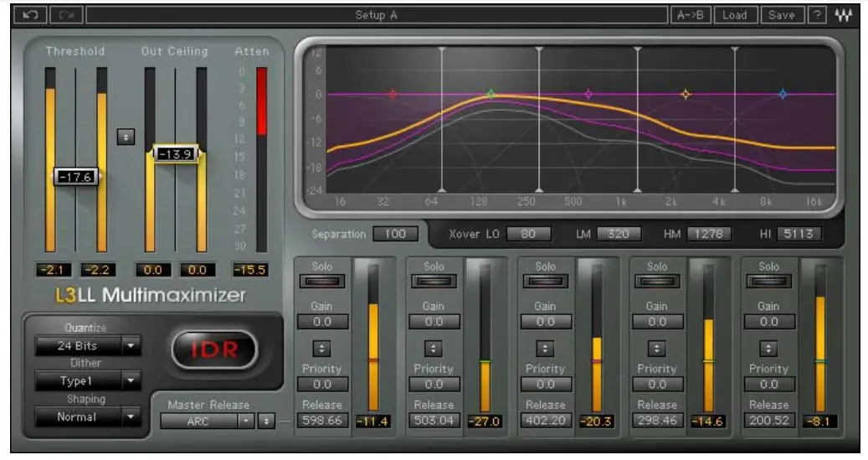Screen dimensions: 868x460
Task: Click the band attenuation readout -8.1
Action: [x=820, y=421]
